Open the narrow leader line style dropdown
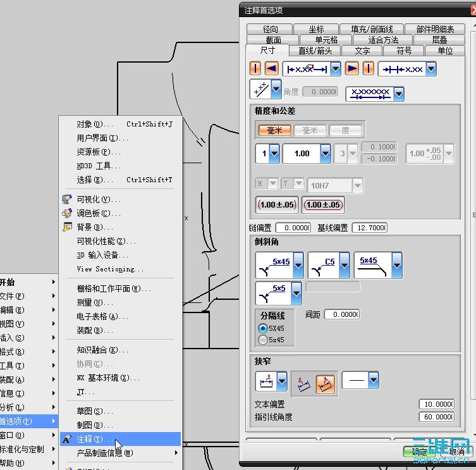 tap(374, 380)
